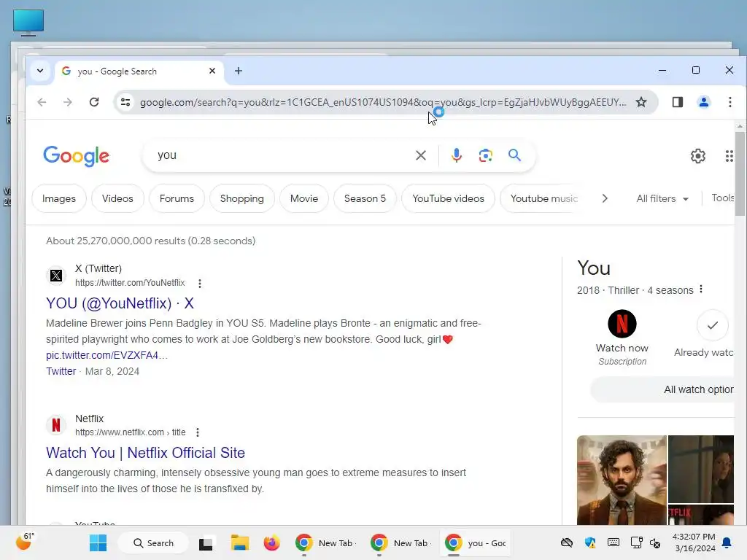Open Watch You | Netflix Official Site

coord(145,453)
